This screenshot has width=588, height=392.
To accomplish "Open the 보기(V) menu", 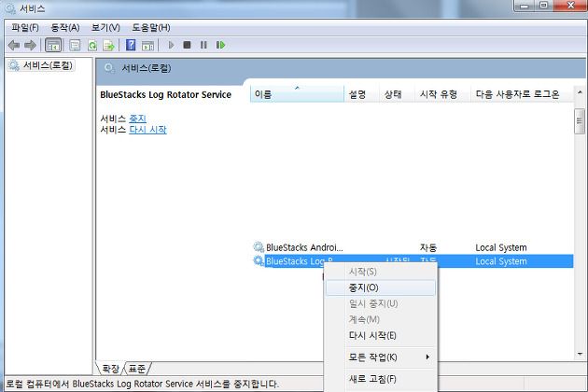I will point(105,27).
